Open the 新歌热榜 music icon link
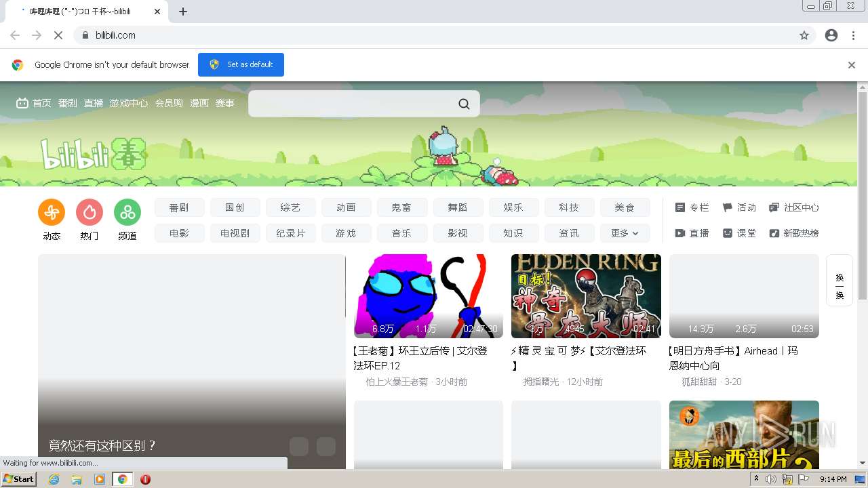This screenshot has width=868, height=488. coord(794,233)
